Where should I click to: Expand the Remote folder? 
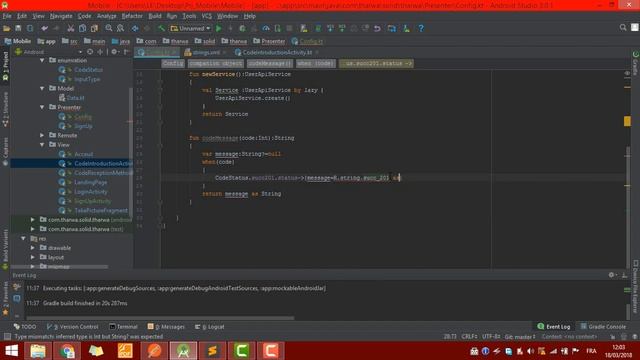click(x=42, y=135)
